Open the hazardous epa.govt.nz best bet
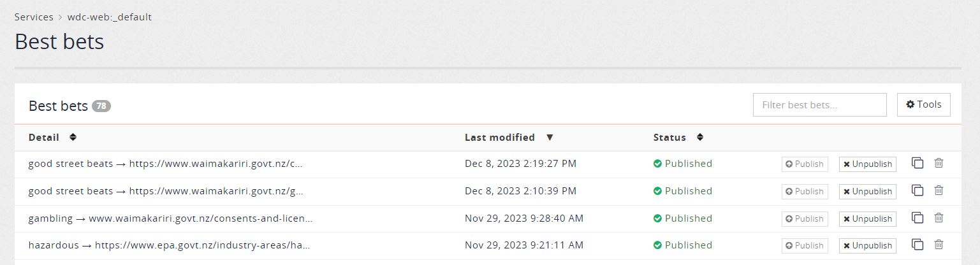The image size is (980, 265). tap(169, 245)
